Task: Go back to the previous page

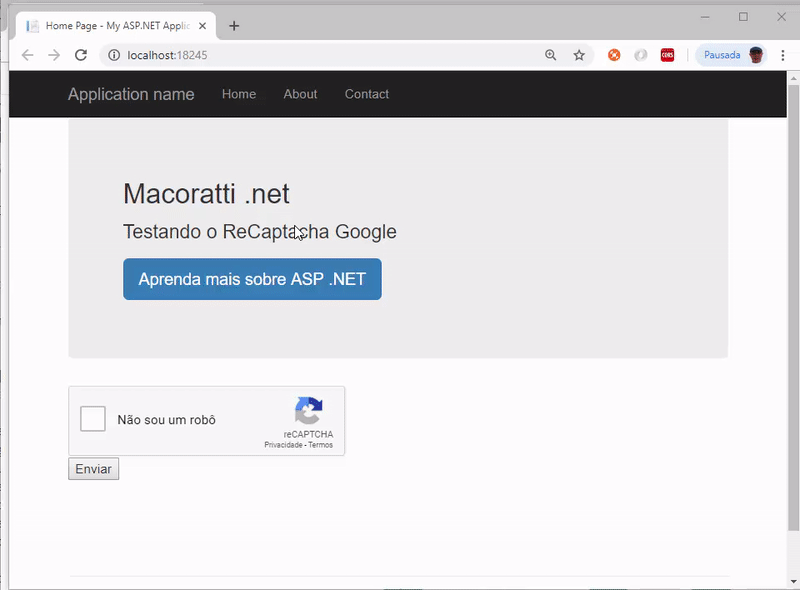Action: (x=28, y=55)
